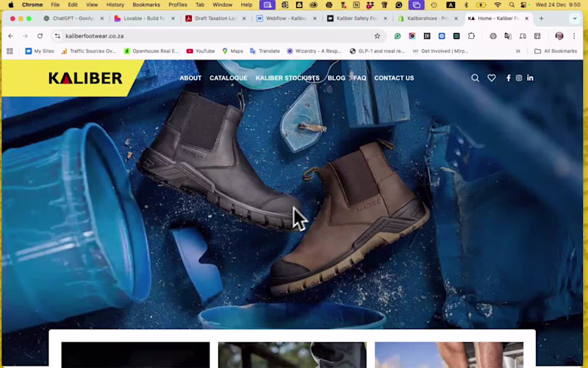Open My Sites bookmark
This screenshot has width=588, height=368.
pos(40,51)
